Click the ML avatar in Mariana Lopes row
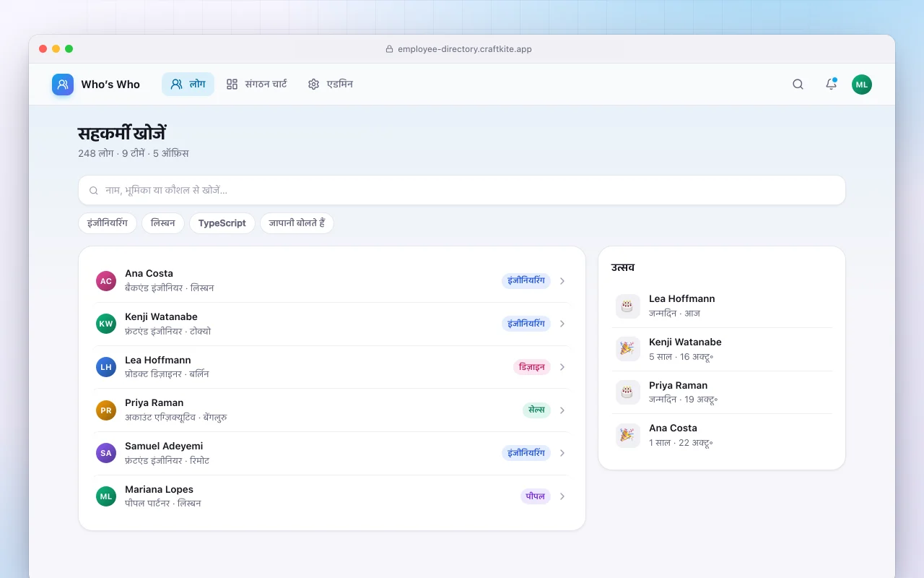 106,496
